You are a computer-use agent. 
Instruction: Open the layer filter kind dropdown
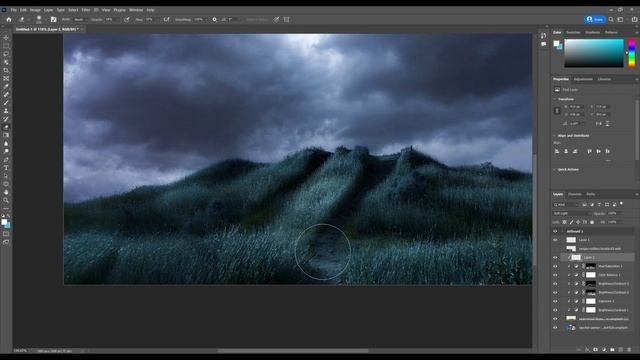567,204
